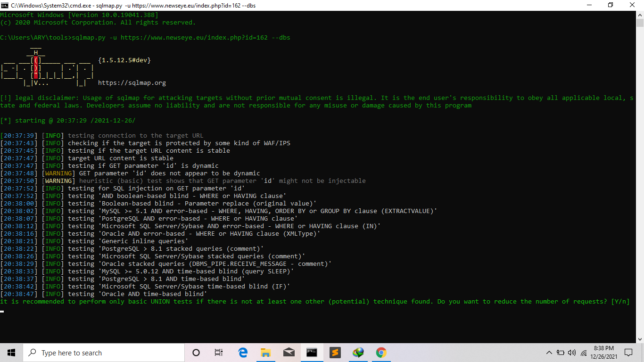
Task: Click 'testing connection to the target URL' line
Action: pyautogui.click(x=102, y=136)
